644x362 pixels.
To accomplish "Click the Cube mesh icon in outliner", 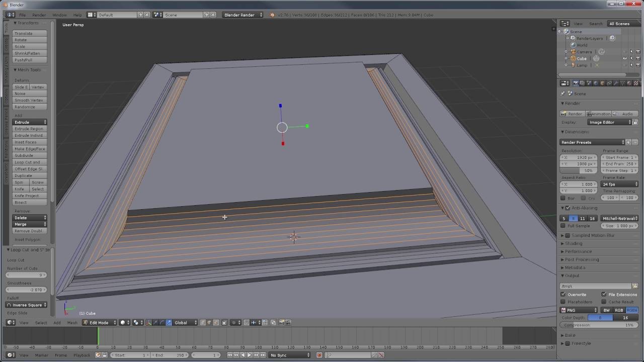I will 596,58.
